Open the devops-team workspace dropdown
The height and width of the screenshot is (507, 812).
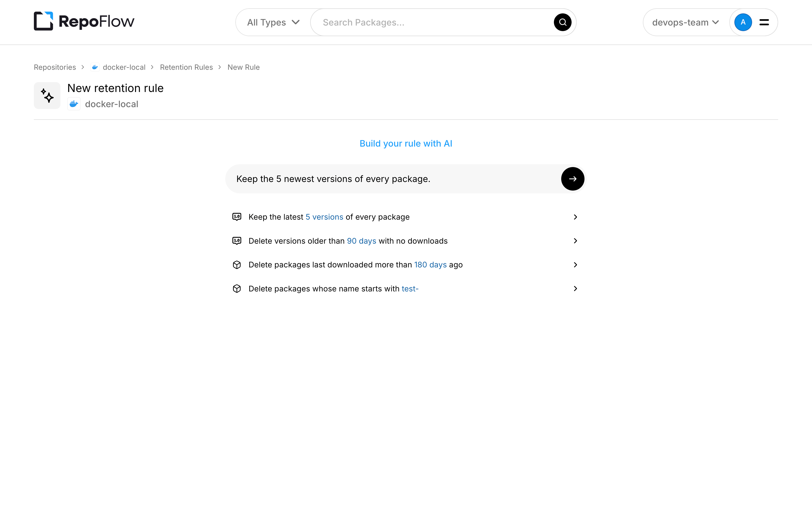click(686, 22)
